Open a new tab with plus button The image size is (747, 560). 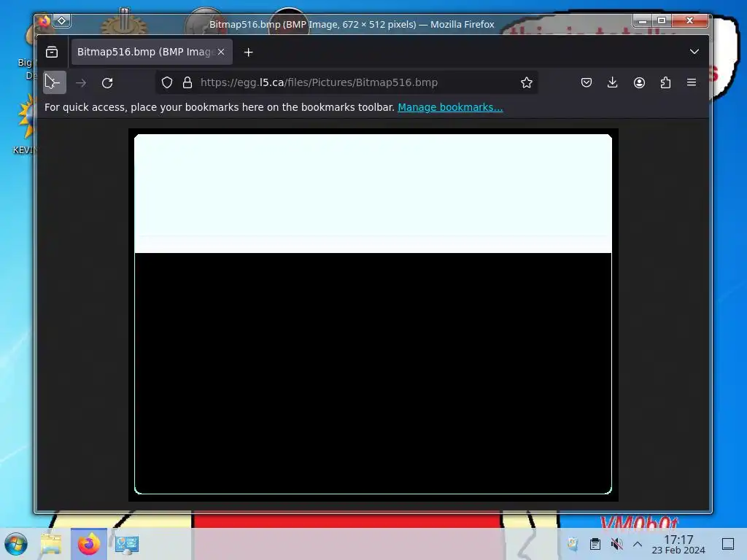coord(248,52)
